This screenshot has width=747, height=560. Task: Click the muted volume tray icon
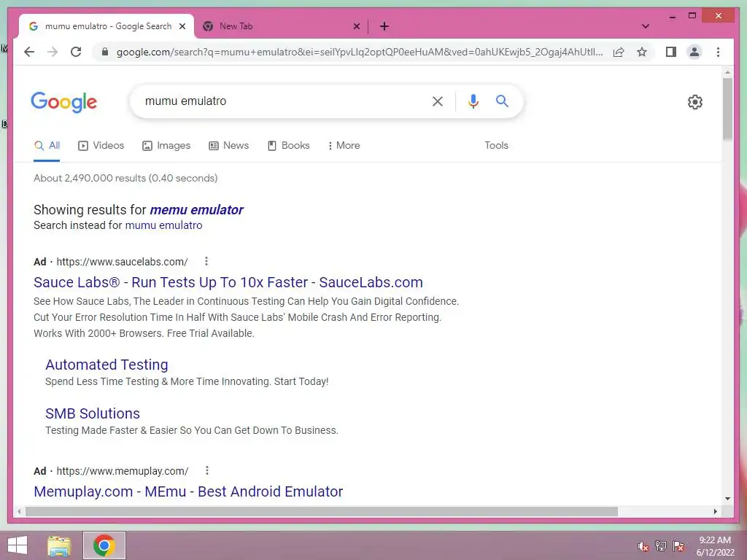click(x=643, y=546)
